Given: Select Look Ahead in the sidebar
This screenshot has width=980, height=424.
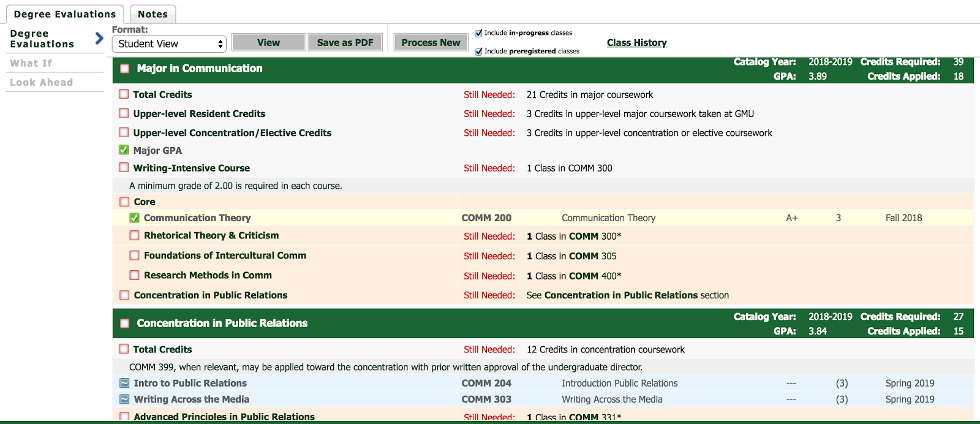Looking at the screenshot, I should pos(41,82).
